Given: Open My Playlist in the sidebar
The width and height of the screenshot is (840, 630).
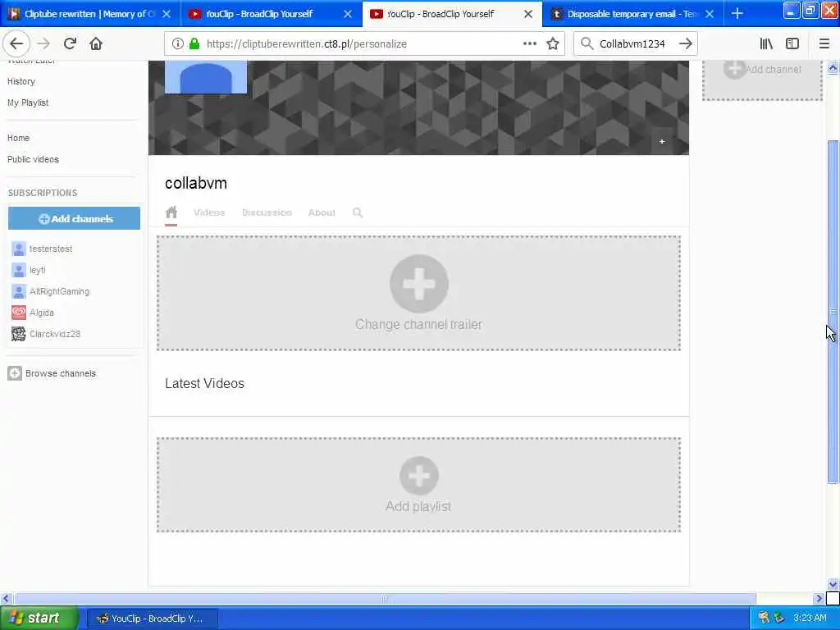Looking at the screenshot, I should coord(28,103).
